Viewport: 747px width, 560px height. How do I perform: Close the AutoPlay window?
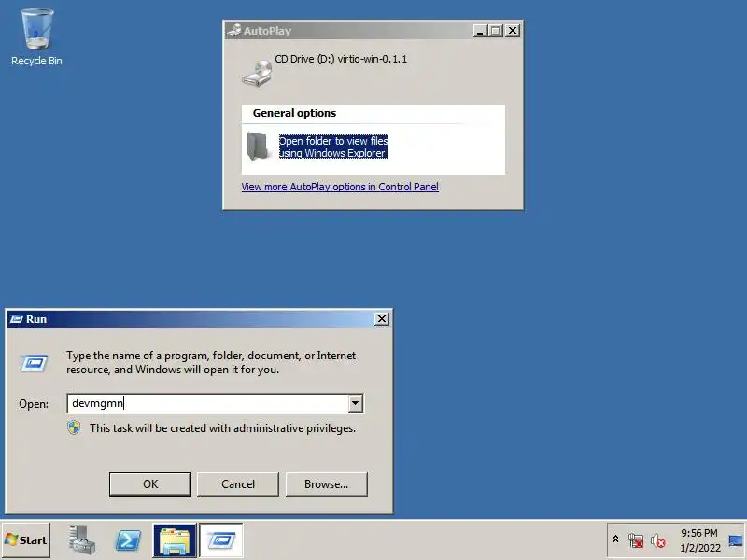[x=512, y=31]
